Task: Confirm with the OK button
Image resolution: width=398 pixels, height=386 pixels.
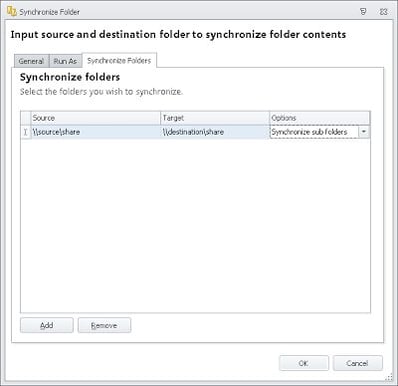Action: click(304, 363)
